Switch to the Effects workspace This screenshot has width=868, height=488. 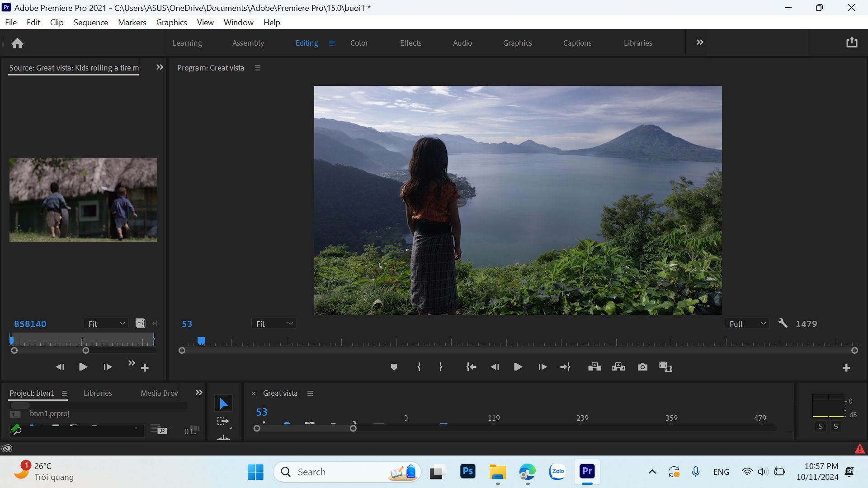pos(410,43)
